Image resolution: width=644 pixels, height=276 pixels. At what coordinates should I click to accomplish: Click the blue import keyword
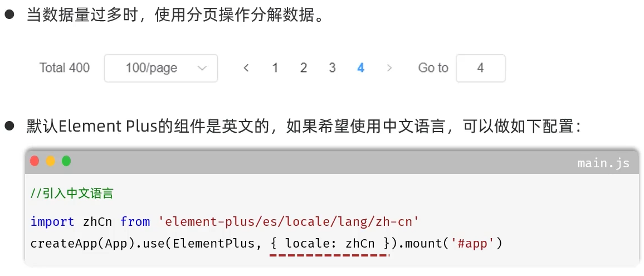click(52, 222)
